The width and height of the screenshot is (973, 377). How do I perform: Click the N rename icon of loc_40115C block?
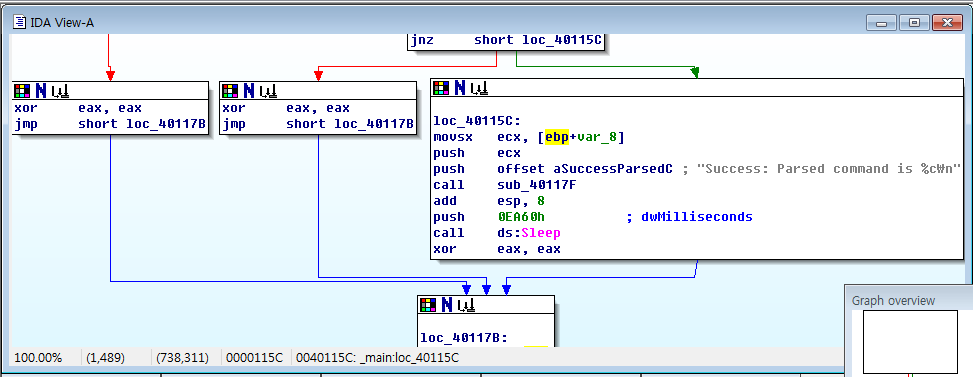pyautogui.click(x=459, y=88)
